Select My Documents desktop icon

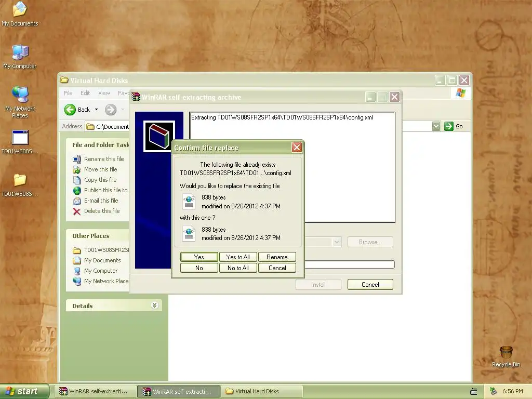point(20,14)
